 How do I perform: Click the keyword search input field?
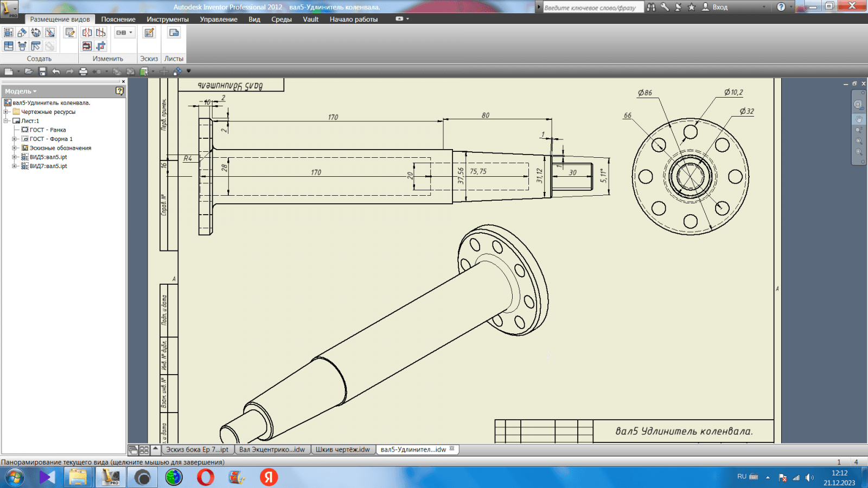point(592,7)
